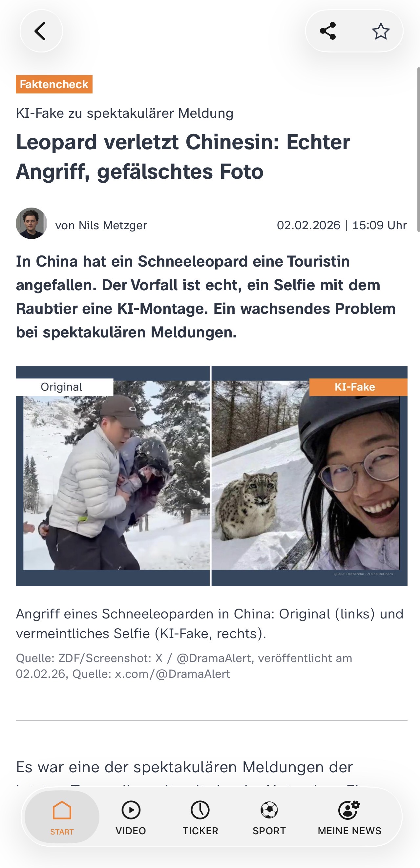The image size is (420, 868).
Task: Click the page scrollbar on right edge
Action: coord(418,149)
